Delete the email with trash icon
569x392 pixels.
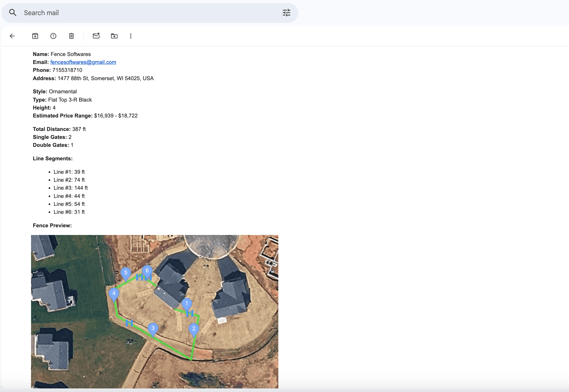click(71, 36)
